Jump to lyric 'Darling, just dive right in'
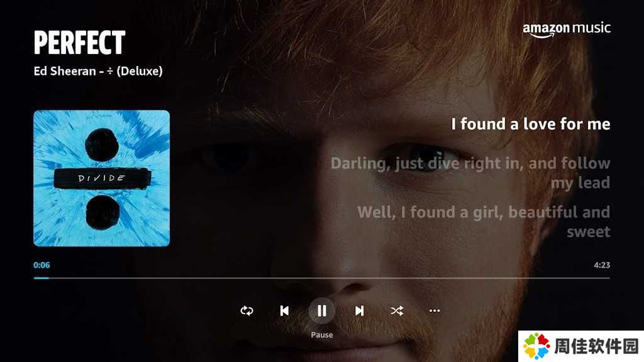The height and width of the screenshot is (362, 644). point(470,173)
